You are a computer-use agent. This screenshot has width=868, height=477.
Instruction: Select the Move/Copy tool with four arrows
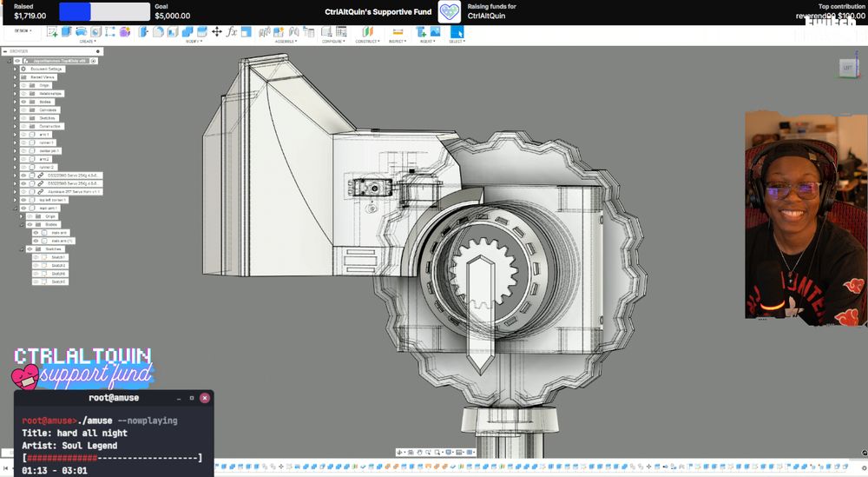[x=217, y=32]
